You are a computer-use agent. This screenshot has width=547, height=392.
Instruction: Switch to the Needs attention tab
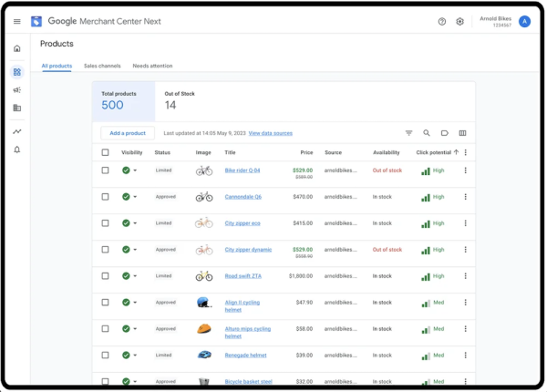152,66
